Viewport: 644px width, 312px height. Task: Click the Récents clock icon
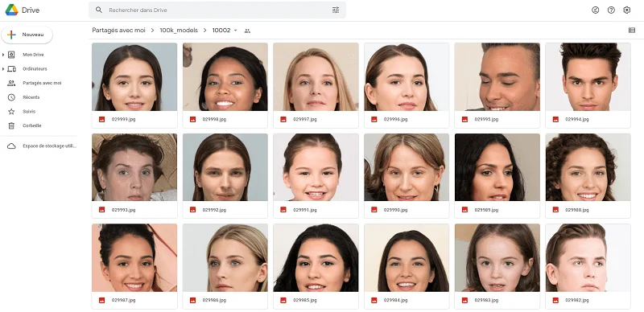tap(11, 97)
